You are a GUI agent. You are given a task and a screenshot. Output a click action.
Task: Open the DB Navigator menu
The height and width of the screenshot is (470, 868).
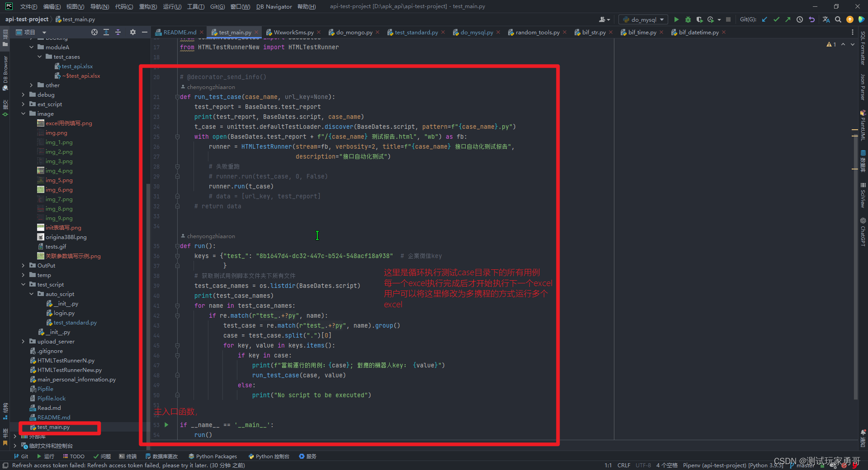tap(274, 6)
